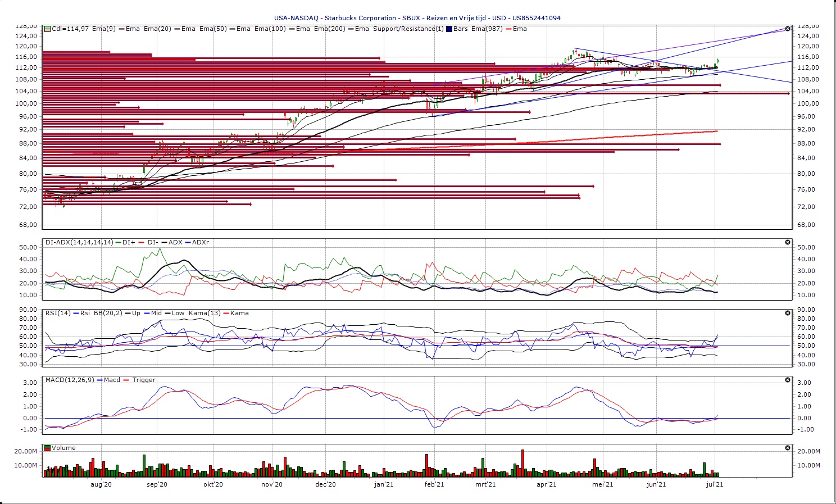Click the feb'21 date axis label
This screenshot has width=836, height=504.
[x=434, y=484]
